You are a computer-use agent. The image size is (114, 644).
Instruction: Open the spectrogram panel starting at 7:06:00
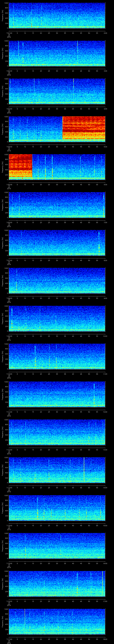pos(57,205)
